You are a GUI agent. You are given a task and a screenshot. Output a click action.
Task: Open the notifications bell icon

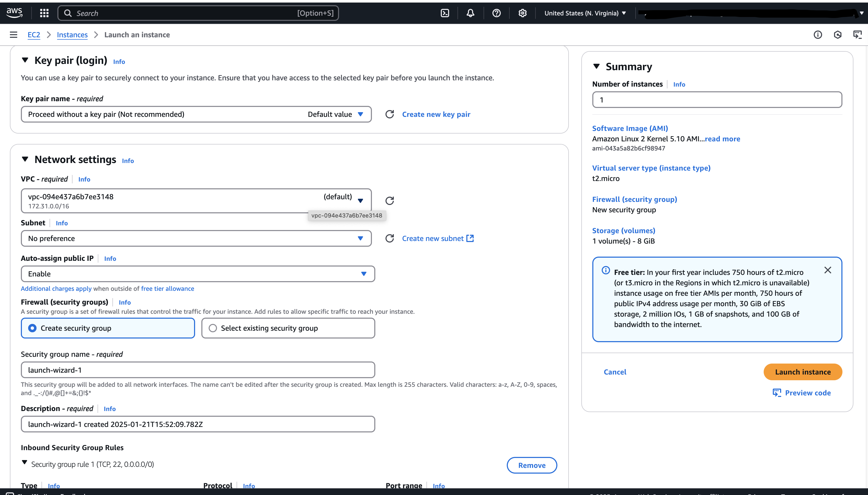pos(471,13)
